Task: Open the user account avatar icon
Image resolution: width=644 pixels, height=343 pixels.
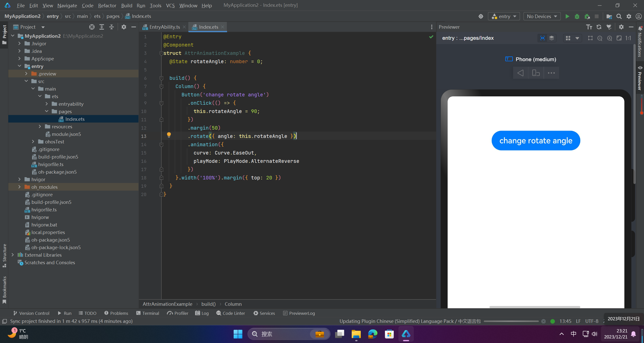Action: pos(638,16)
